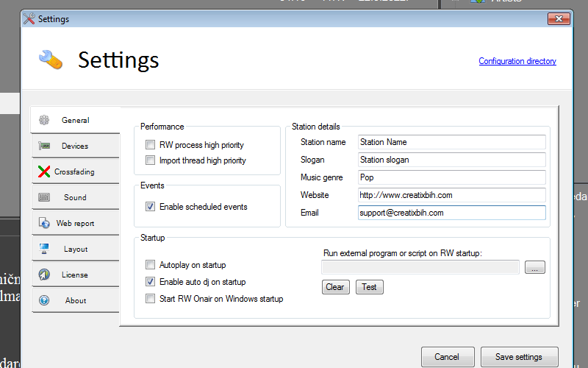Switch to the General tab

[76, 120]
